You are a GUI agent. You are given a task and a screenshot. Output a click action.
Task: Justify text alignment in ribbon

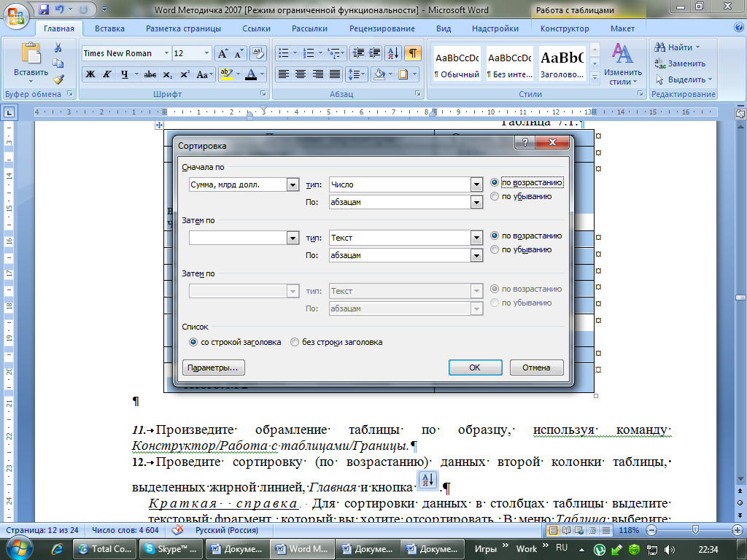[335, 74]
